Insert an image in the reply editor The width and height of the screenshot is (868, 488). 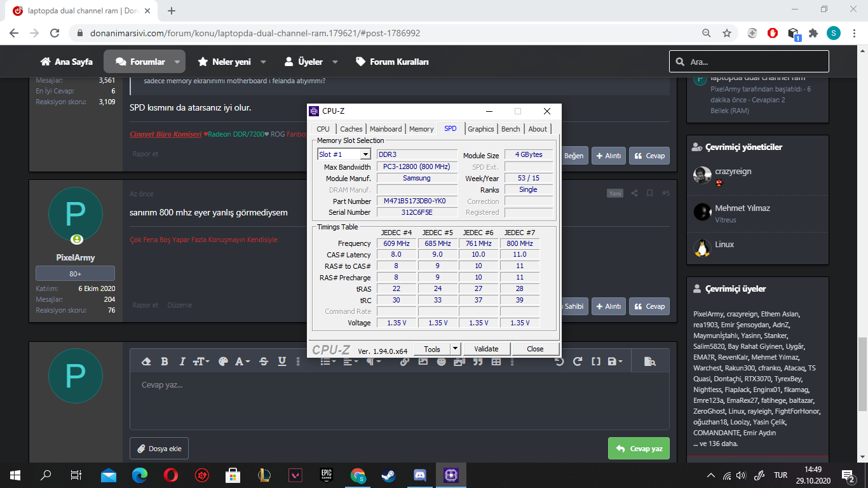tap(423, 362)
